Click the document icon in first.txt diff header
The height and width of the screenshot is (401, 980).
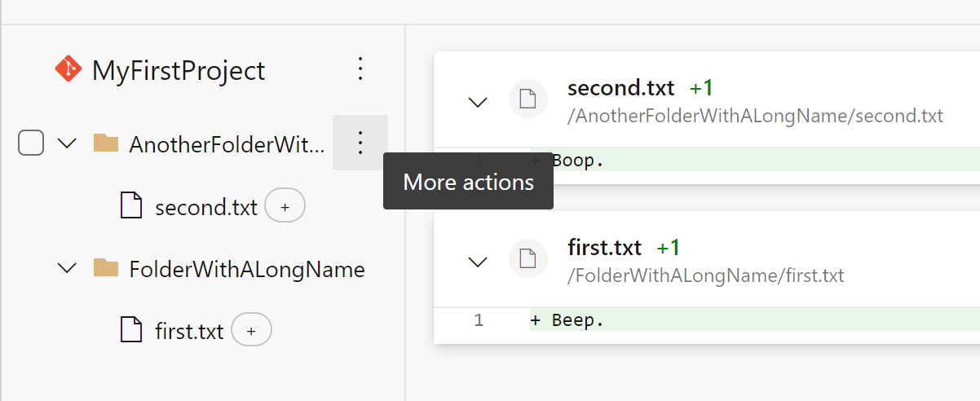point(528,260)
